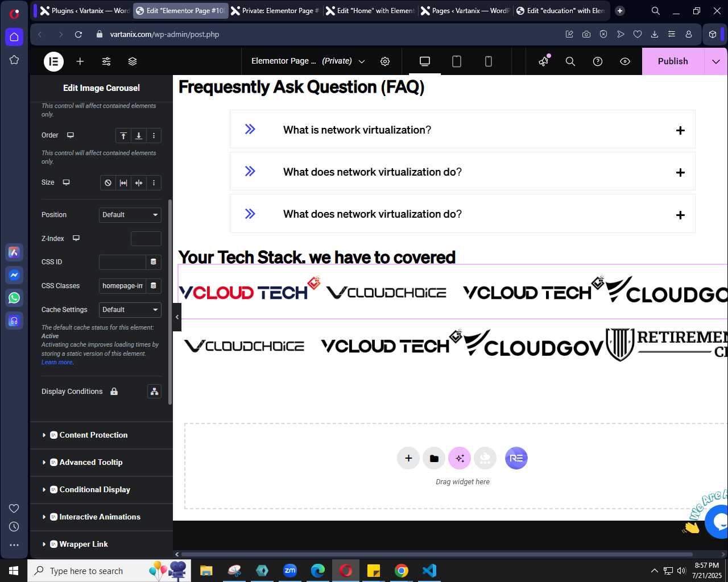Click the CSS ID input field

click(122, 262)
